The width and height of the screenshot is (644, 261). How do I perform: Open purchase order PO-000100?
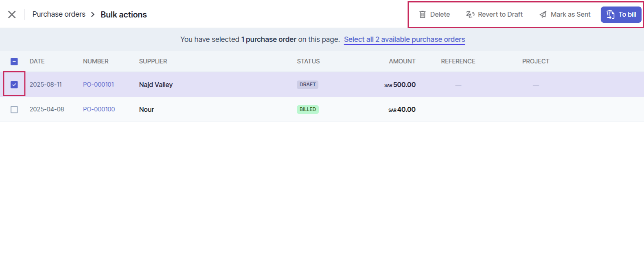point(99,109)
